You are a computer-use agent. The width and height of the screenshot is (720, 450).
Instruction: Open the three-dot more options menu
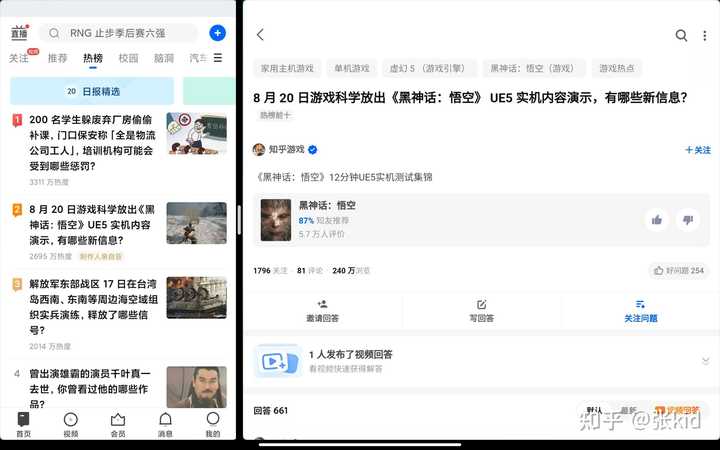[x=704, y=35]
